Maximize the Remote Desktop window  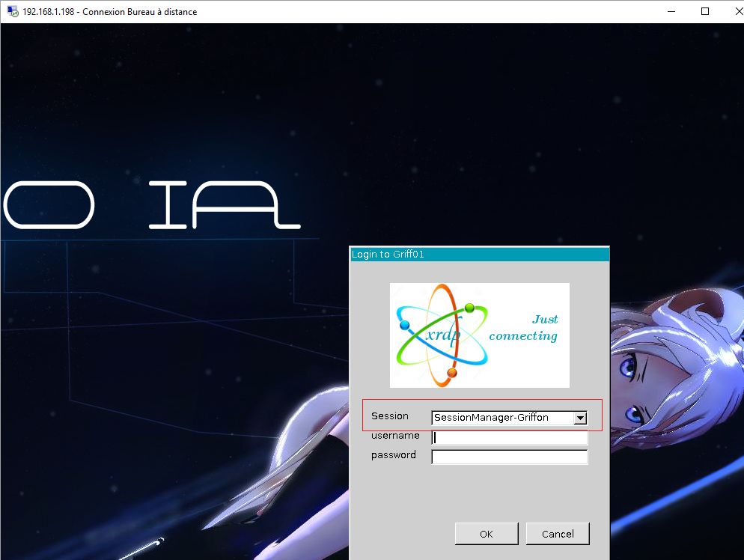click(x=705, y=11)
